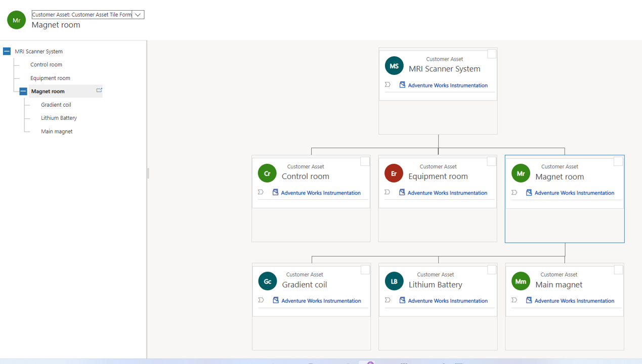Click the tag icon on Main magnet tile
This screenshot has height=364, width=642.
pyautogui.click(x=514, y=300)
